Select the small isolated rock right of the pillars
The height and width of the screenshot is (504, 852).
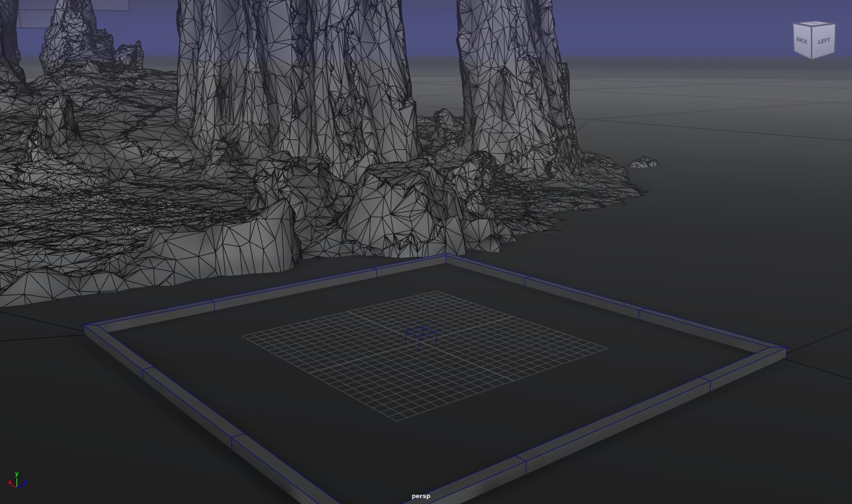coord(643,162)
